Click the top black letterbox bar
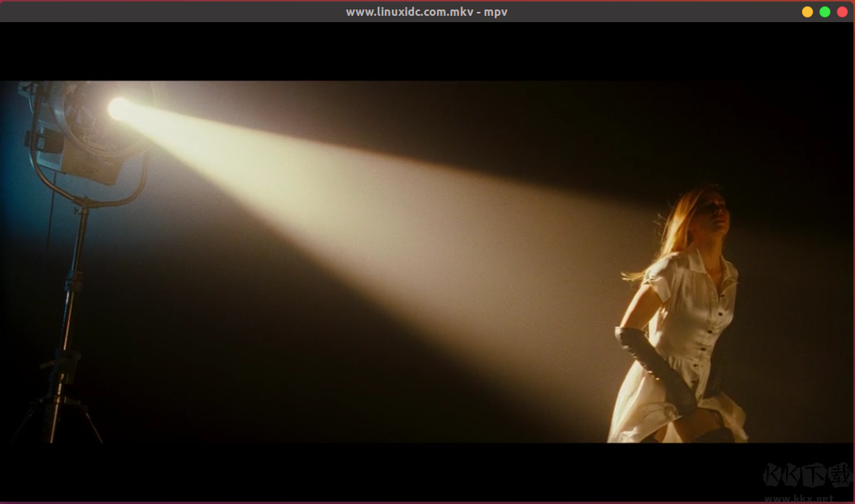The height and width of the screenshot is (504, 855). [427, 51]
